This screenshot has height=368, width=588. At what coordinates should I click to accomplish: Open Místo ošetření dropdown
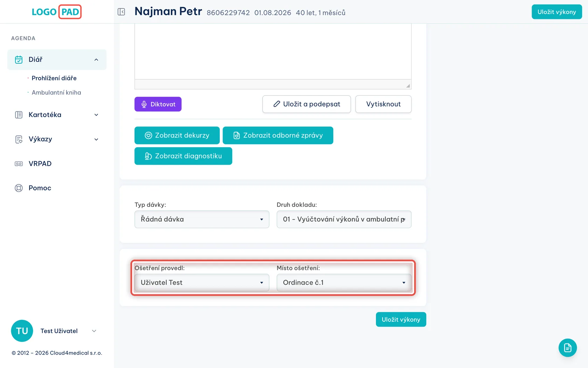pyautogui.click(x=344, y=283)
